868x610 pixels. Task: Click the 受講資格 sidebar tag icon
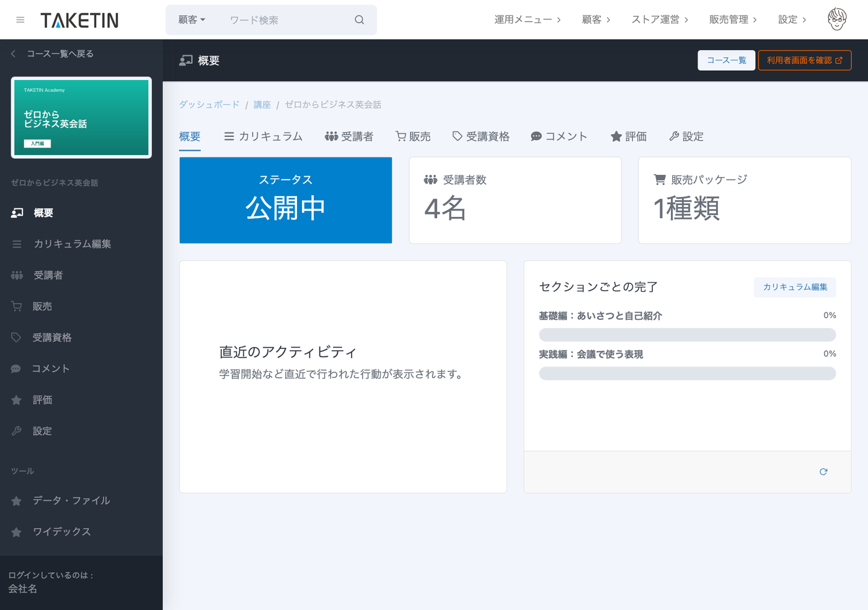[16, 337]
